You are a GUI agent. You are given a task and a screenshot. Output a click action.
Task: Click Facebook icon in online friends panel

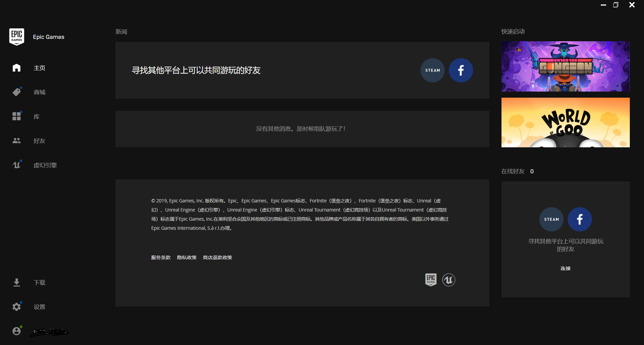[x=580, y=219]
